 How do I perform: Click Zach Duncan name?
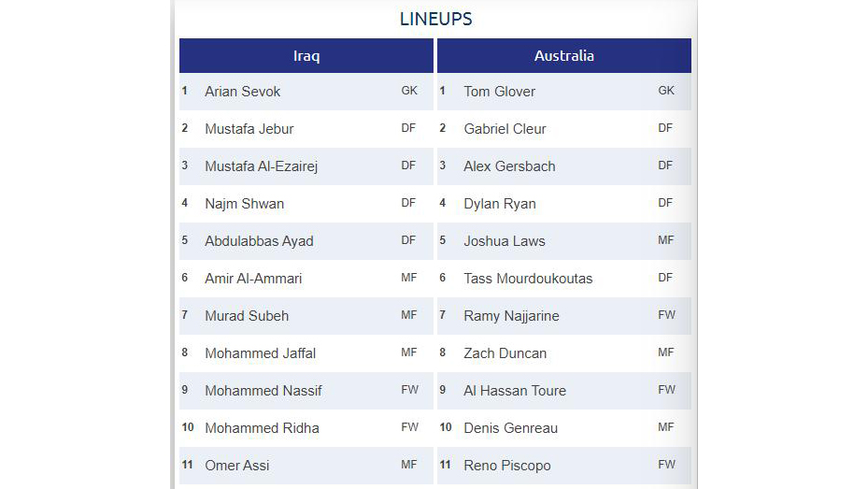505,353
